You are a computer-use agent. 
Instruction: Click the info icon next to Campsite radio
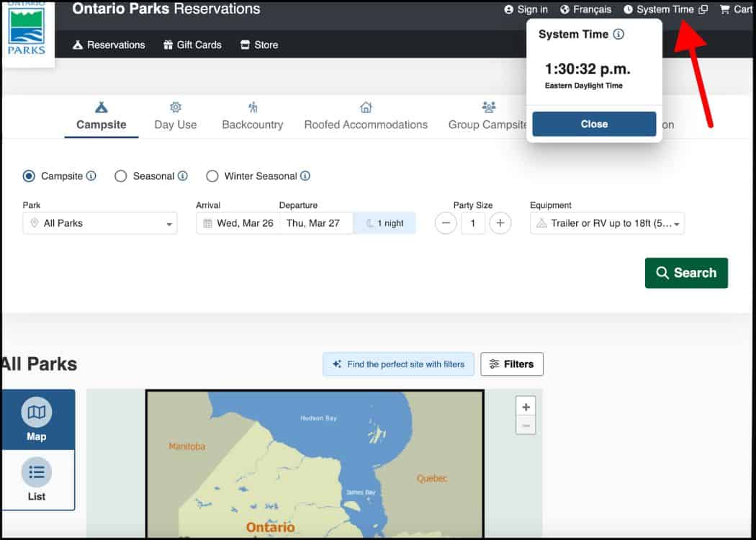click(91, 176)
